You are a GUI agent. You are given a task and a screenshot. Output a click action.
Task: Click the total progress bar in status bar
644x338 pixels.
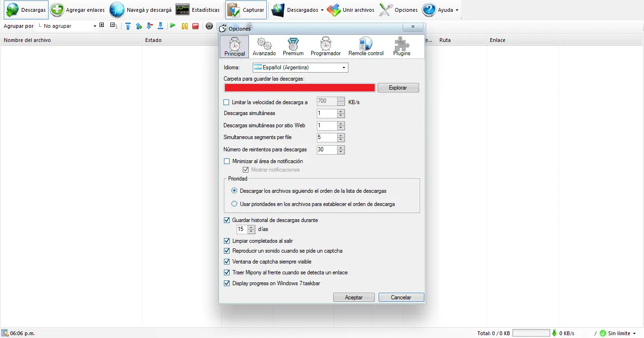531,333
